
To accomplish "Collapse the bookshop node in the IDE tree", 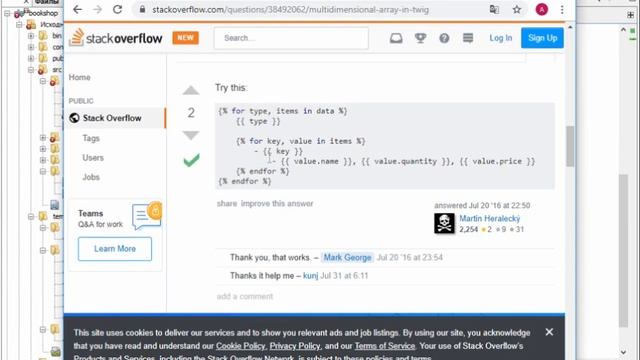I will [7, 13].
